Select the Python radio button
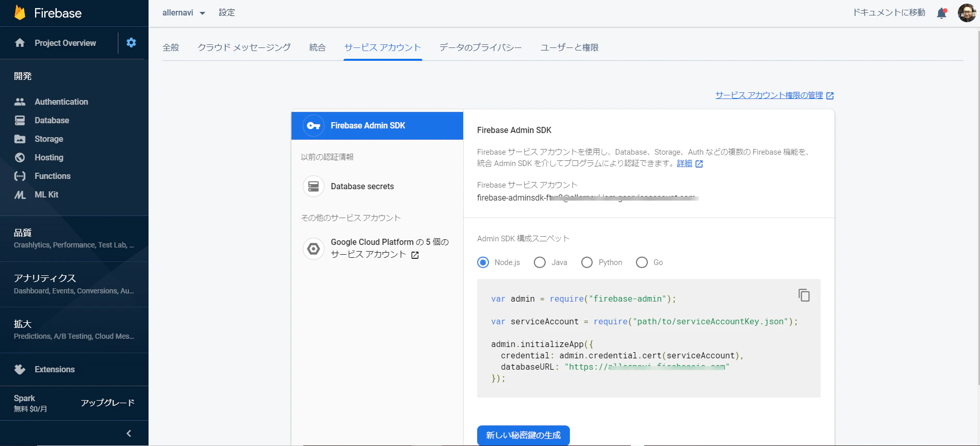980x446 pixels. coord(587,262)
